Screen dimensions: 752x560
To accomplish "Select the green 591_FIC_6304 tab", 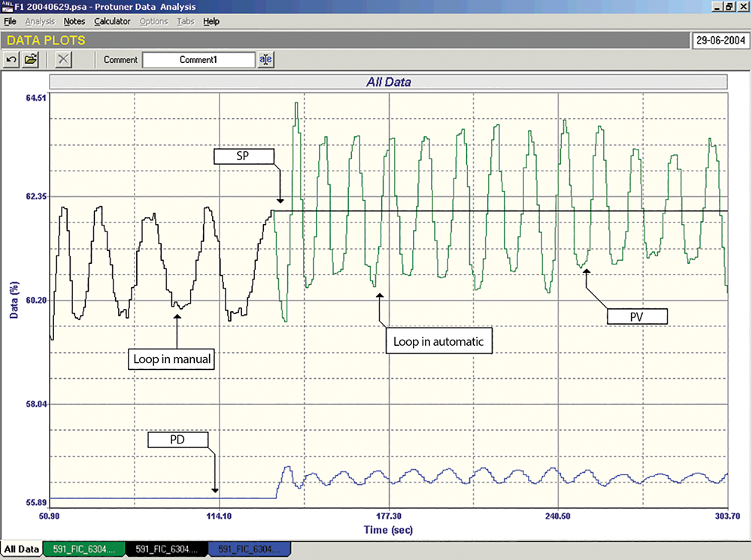I will pos(84,549).
